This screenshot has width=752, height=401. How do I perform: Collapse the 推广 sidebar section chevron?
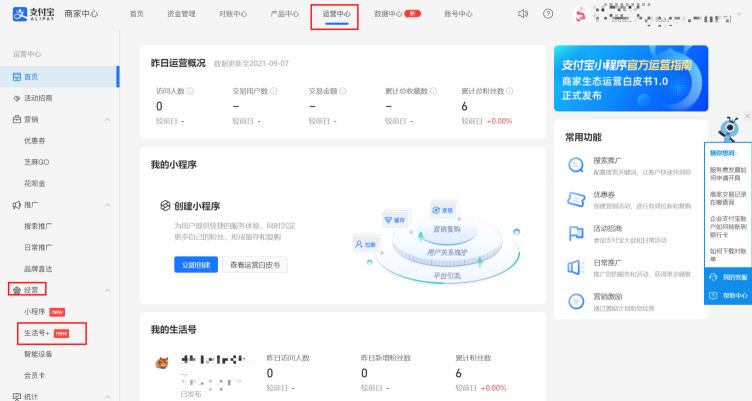click(107, 205)
